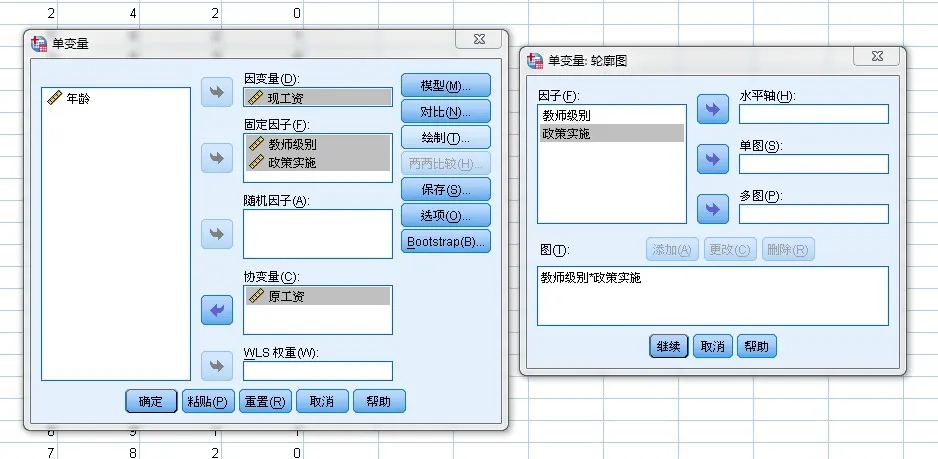
Task: Move factor to 单图 with arrow button
Action: tap(712, 159)
